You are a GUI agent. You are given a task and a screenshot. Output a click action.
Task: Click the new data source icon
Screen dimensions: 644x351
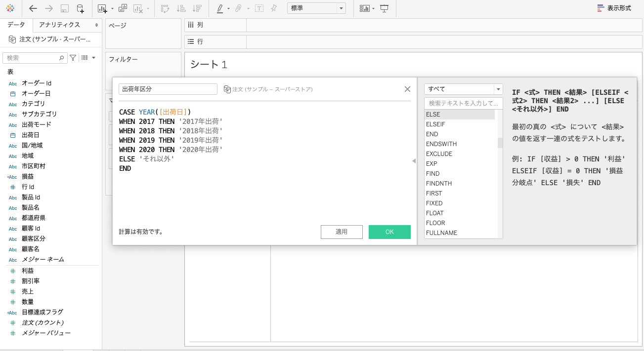click(80, 8)
